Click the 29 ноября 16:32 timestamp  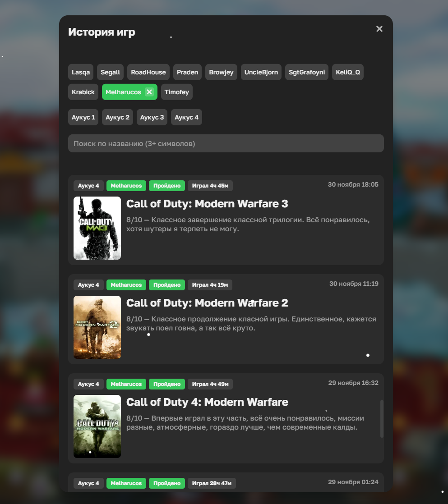coord(353,383)
